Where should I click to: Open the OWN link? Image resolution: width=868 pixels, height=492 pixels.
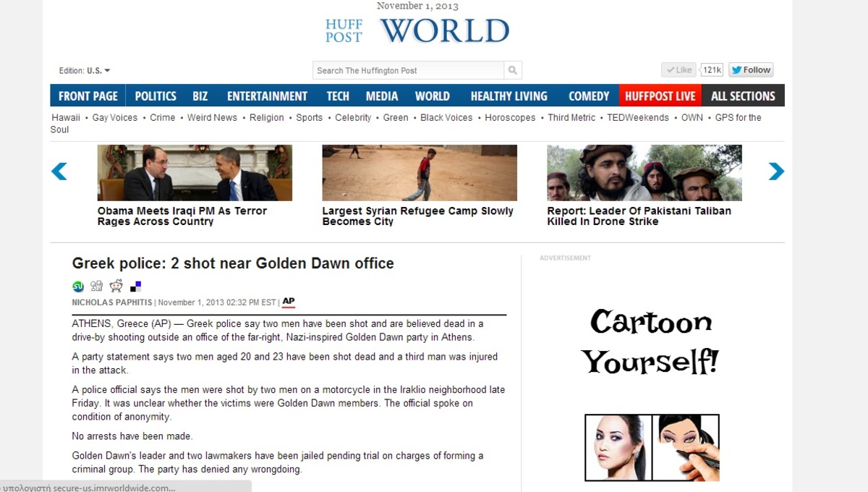(692, 118)
